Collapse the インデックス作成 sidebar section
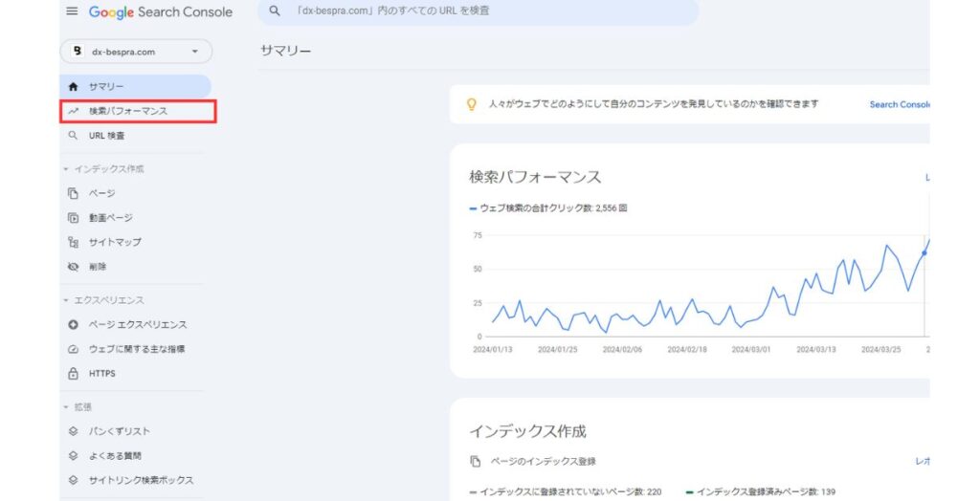980x501 pixels. pyautogui.click(x=103, y=169)
